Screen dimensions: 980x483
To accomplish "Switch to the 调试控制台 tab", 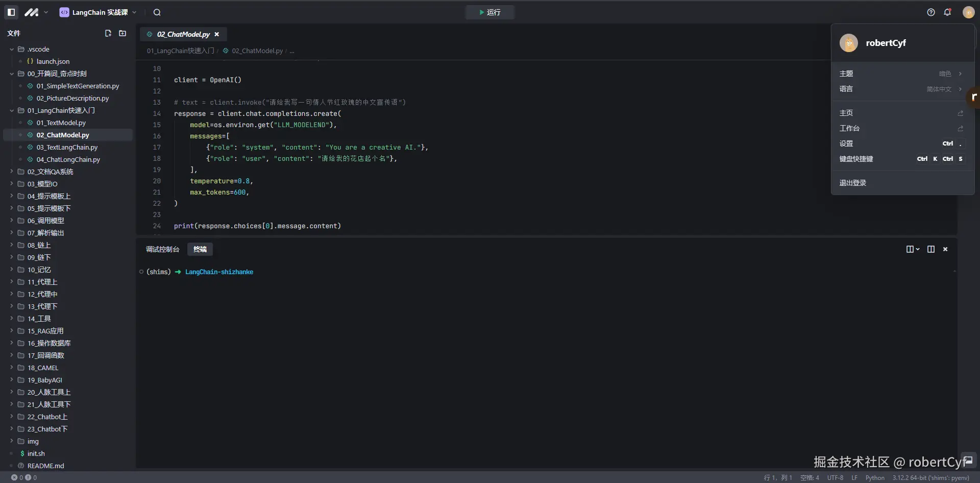I will coord(162,249).
